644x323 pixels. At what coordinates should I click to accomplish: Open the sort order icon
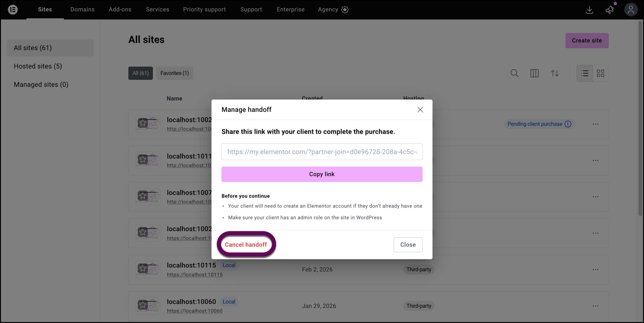(x=555, y=73)
